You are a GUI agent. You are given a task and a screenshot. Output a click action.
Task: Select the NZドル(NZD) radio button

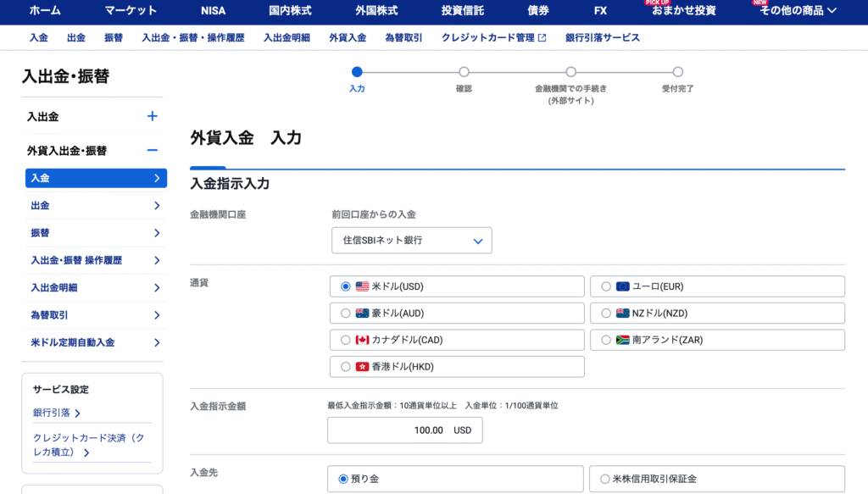coord(606,314)
